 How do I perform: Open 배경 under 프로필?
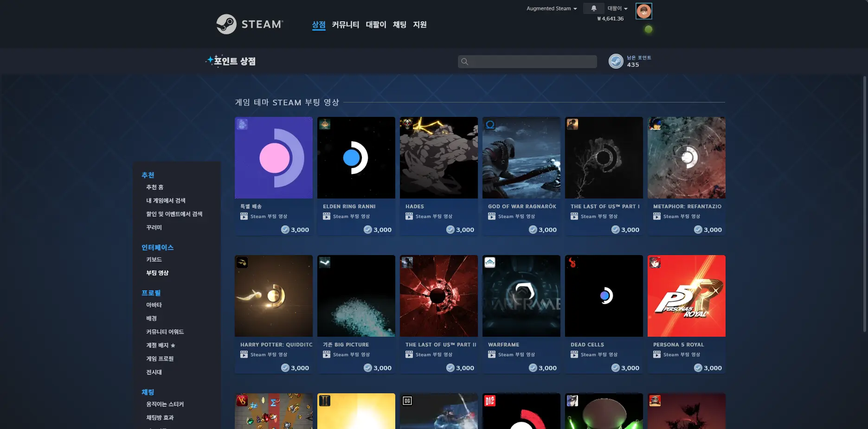click(x=151, y=318)
